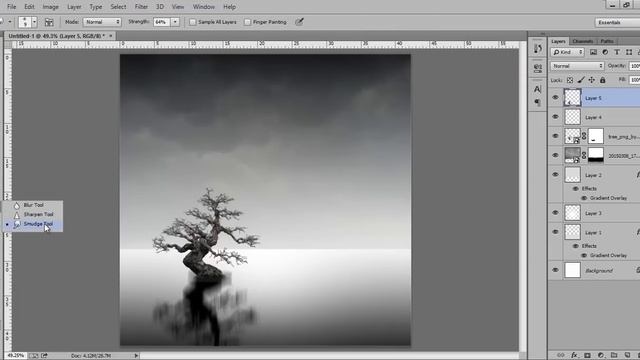Lock image pixels brush icon
The width and height of the screenshot is (640, 360).
point(581,80)
